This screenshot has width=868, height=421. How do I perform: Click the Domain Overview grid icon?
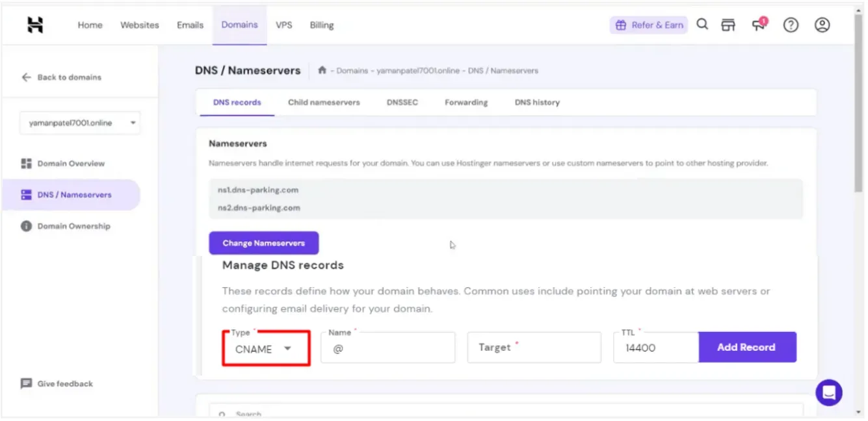pyautogui.click(x=27, y=163)
